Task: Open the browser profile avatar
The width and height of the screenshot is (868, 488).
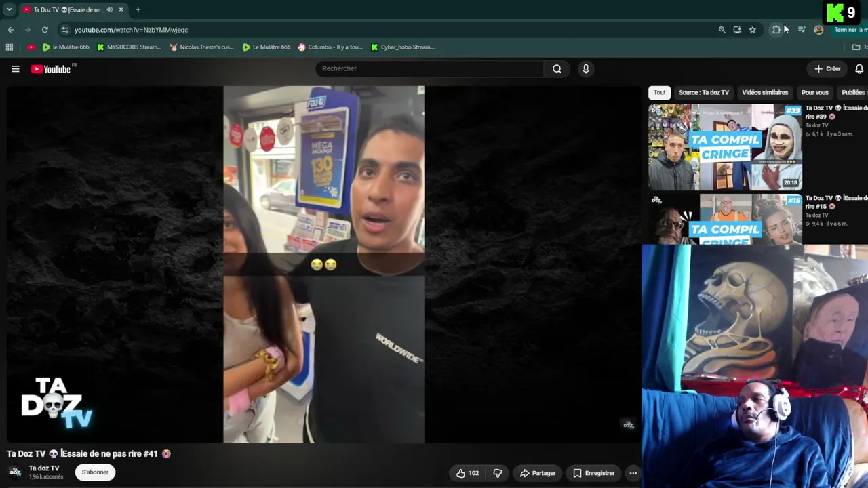Action: coord(818,30)
